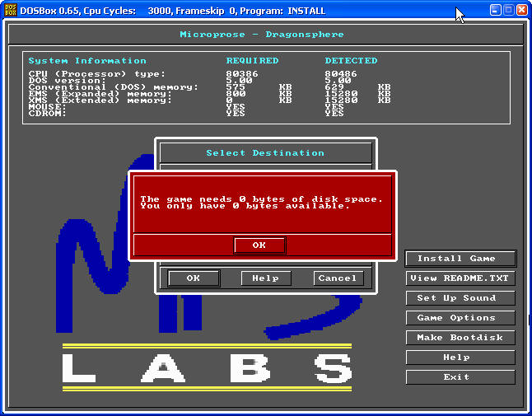The image size is (532, 416).
Task: Click 'Conventional (DOS) memory:' label
Action: [x=114, y=86]
